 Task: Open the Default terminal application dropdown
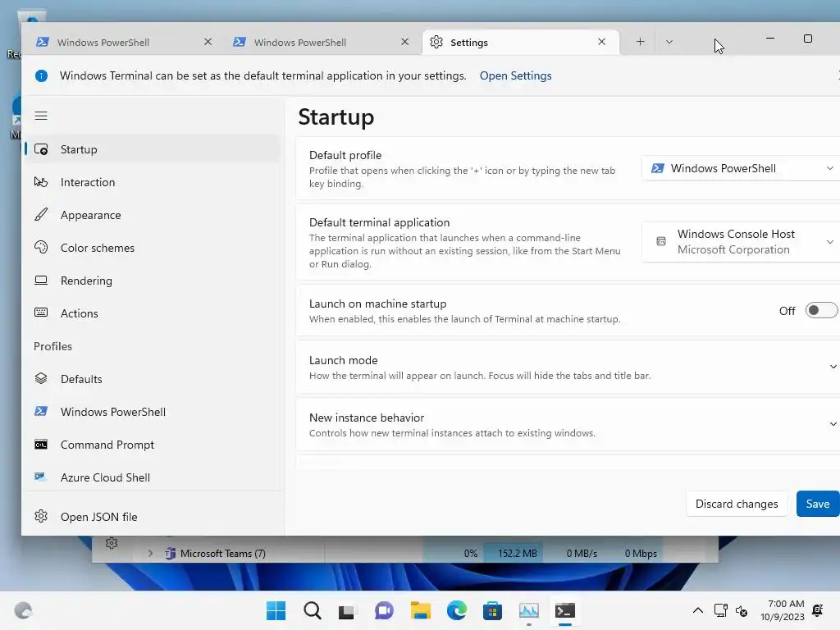[741, 242]
